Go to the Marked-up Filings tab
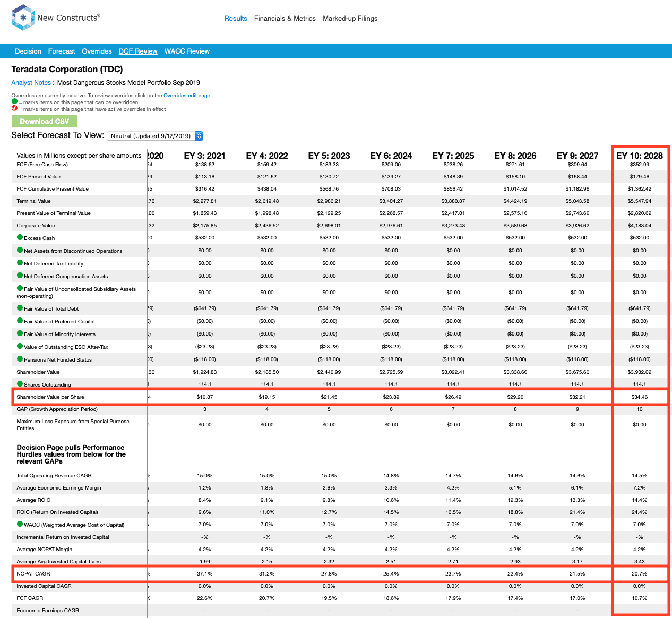Image resolution: width=672 pixels, height=618 pixels. tap(350, 19)
